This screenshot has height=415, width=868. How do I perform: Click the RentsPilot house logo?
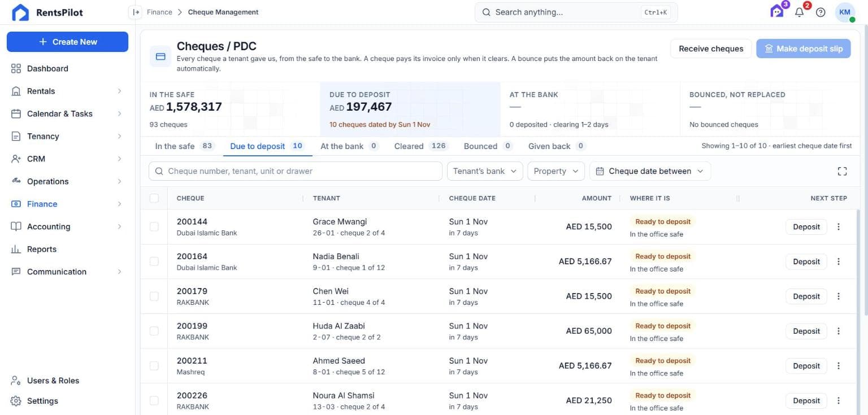pos(20,12)
